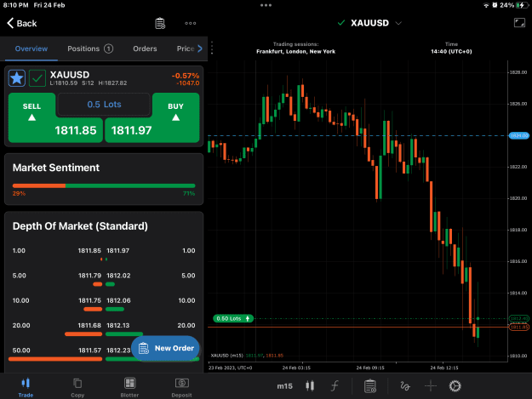This screenshot has height=399, width=532.
Task: Select bid price 1811.57 in depth of market
Action: [89, 351]
